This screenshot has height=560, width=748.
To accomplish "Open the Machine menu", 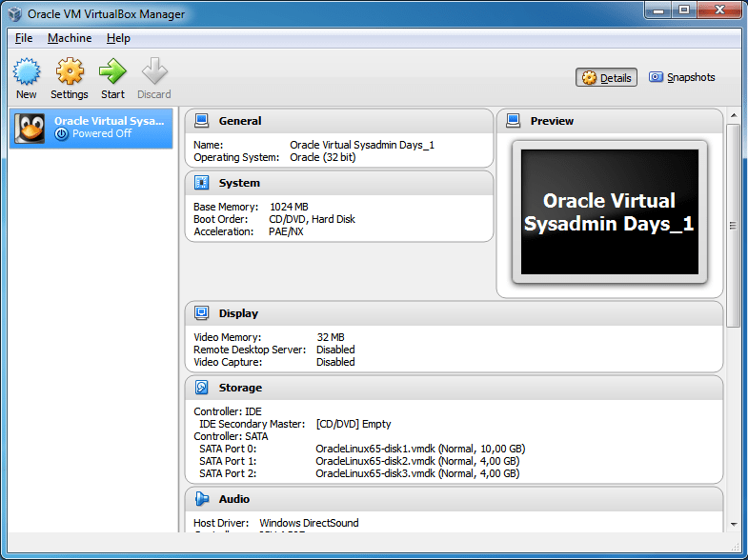I will [70, 38].
